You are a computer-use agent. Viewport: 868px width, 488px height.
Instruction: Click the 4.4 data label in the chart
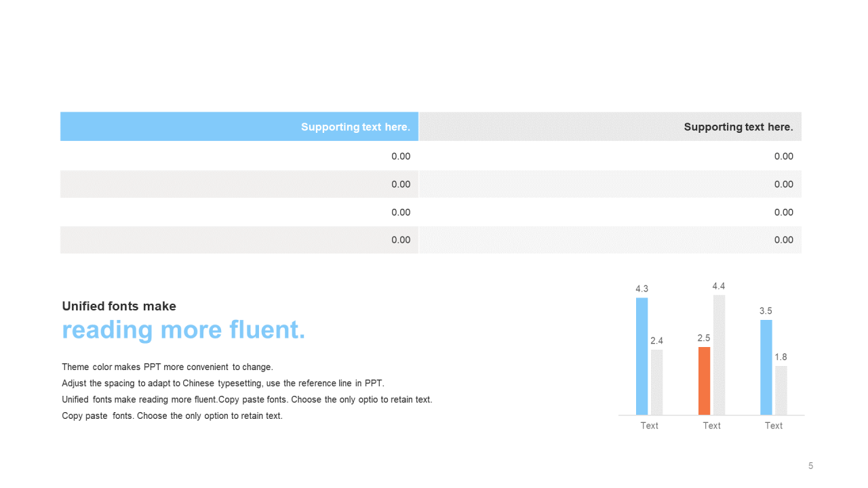coord(719,287)
